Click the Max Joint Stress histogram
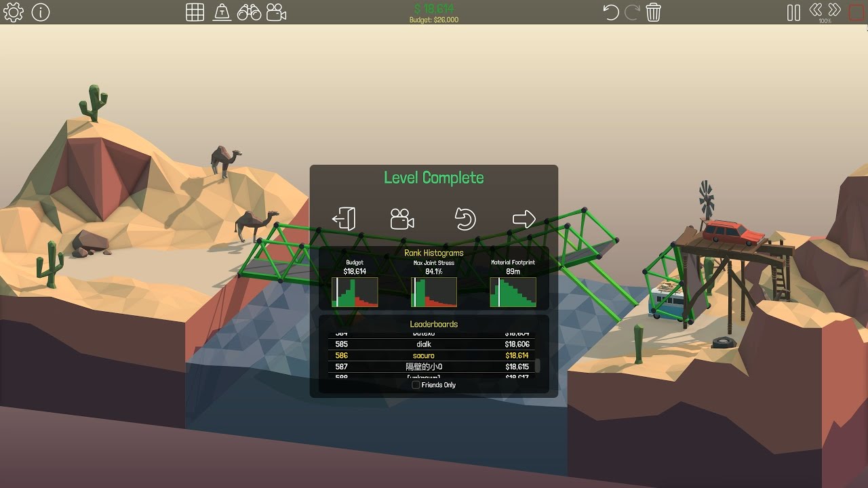The width and height of the screenshot is (868, 488). pos(434,292)
